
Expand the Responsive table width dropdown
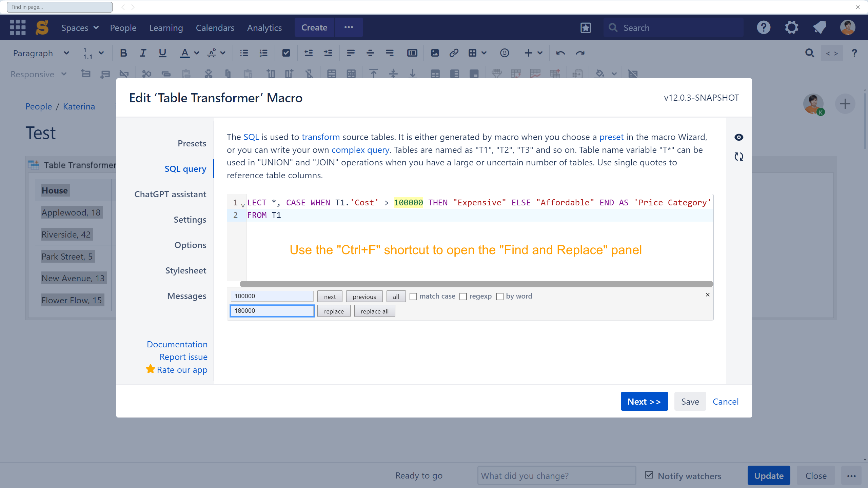[x=38, y=74]
